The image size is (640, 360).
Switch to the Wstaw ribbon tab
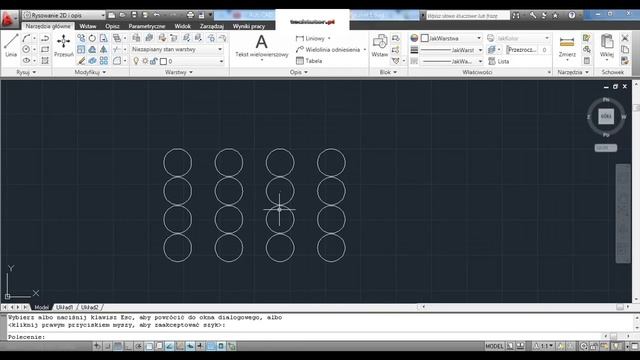point(88,26)
